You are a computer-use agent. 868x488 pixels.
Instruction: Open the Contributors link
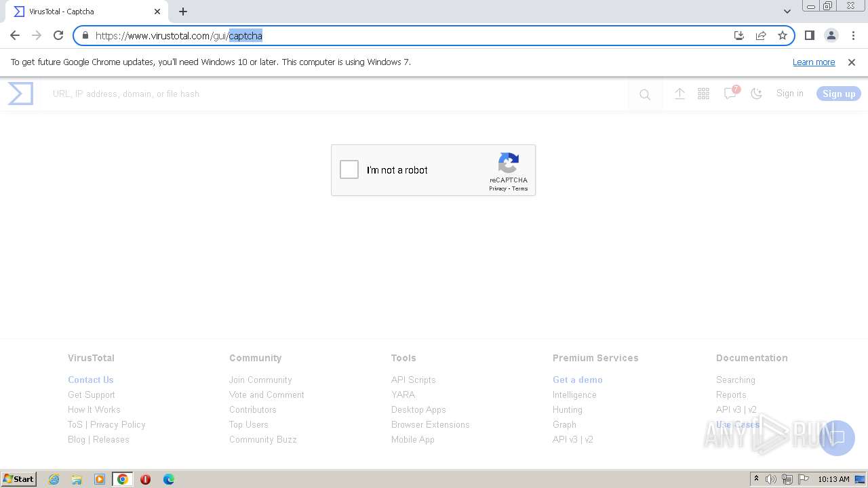253,409
